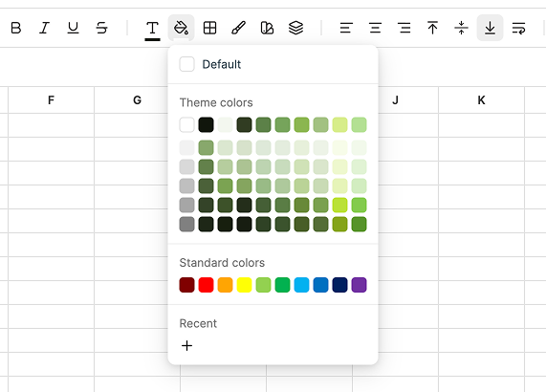Center align the text horizontally
Viewport: 546px width, 392px height.
pyautogui.click(x=375, y=28)
